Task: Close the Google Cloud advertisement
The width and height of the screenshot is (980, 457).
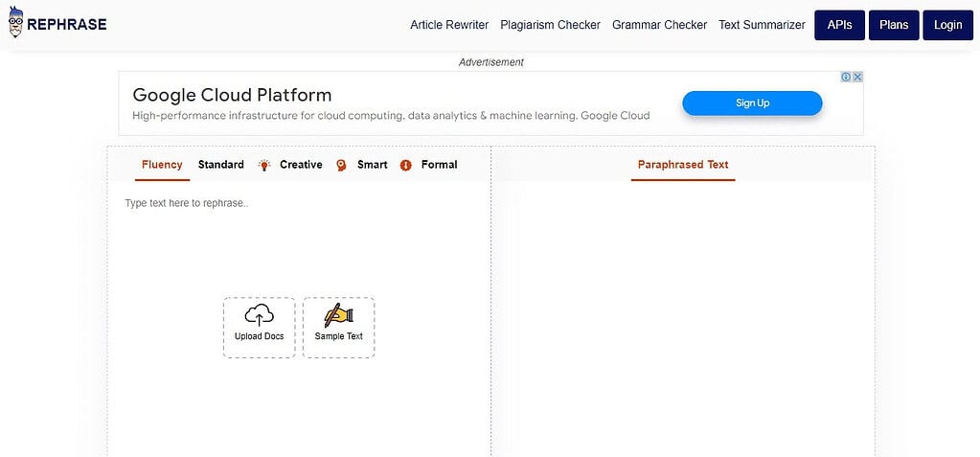Action: click(x=858, y=77)
